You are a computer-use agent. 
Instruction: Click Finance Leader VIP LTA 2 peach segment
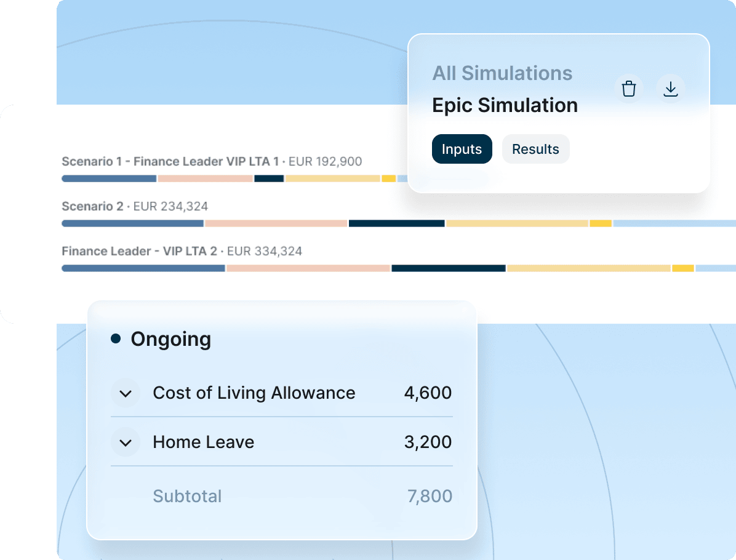coord(308,268)
